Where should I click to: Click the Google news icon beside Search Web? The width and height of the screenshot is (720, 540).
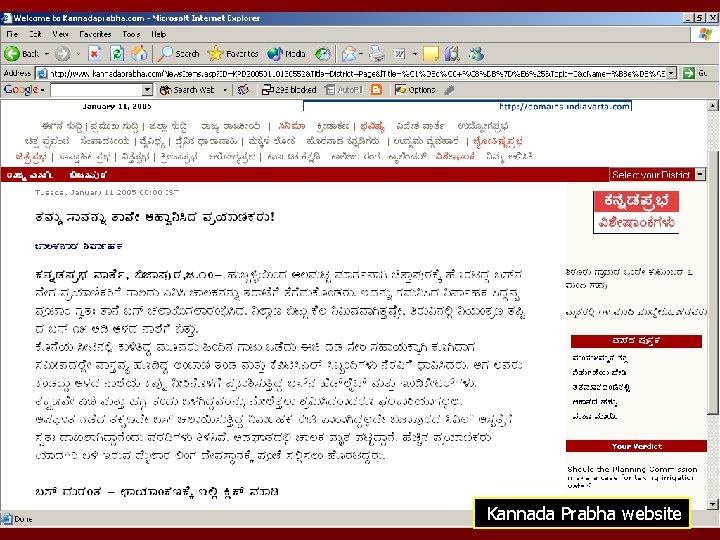coord(243,90)
